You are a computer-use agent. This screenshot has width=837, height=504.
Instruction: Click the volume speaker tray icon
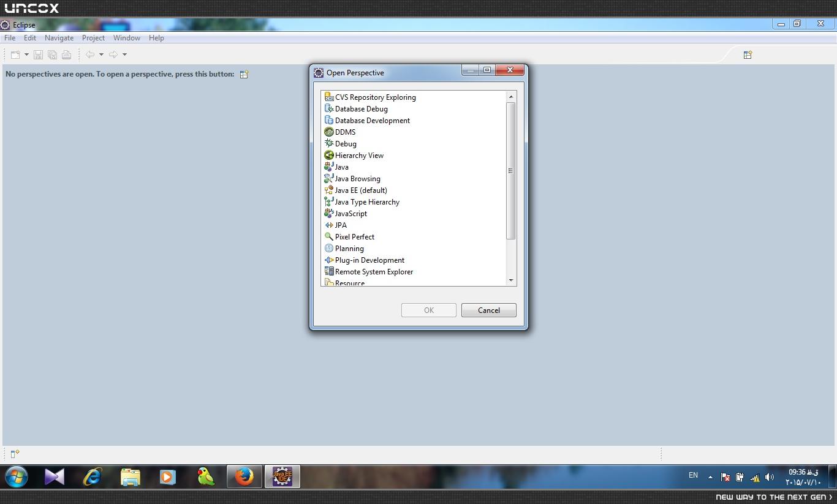[x=770, y=477]
